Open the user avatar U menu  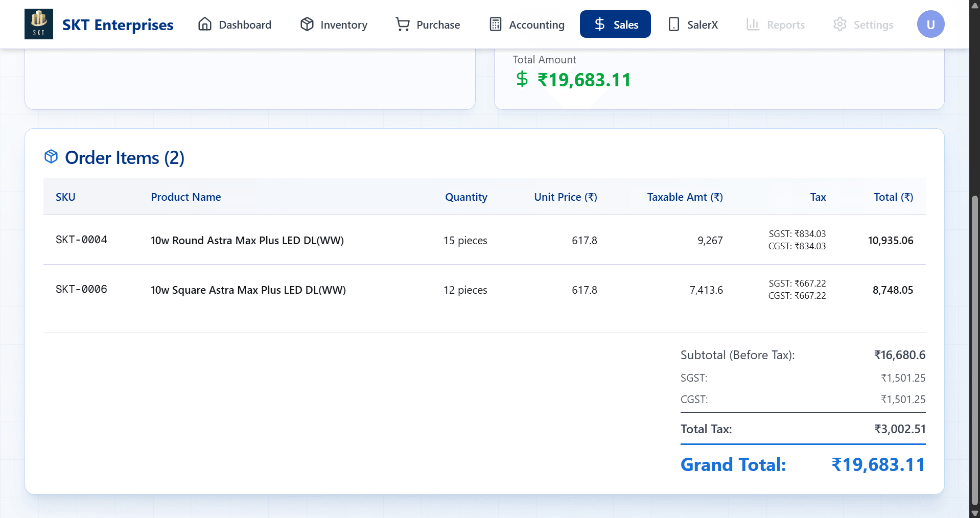[x=930, y=24]
